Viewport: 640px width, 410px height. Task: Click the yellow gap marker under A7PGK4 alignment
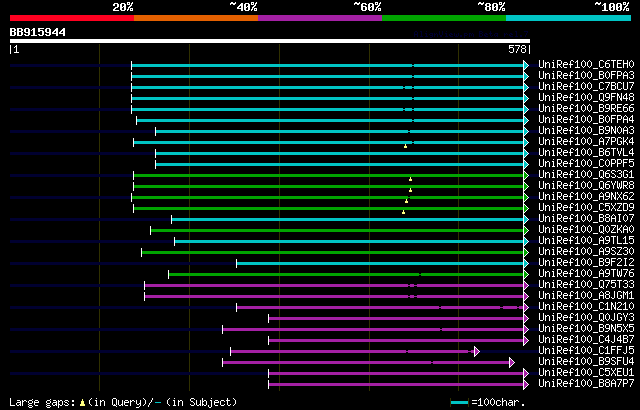click(x=405, y=146)
